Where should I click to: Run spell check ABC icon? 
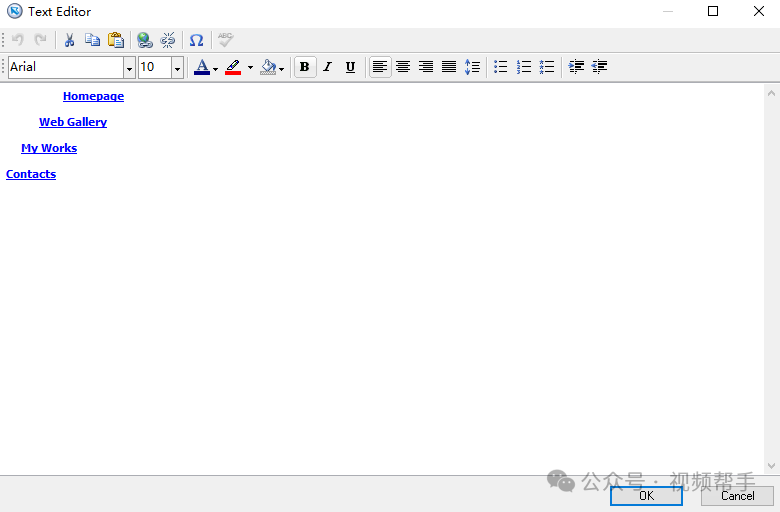pos(225,40)
